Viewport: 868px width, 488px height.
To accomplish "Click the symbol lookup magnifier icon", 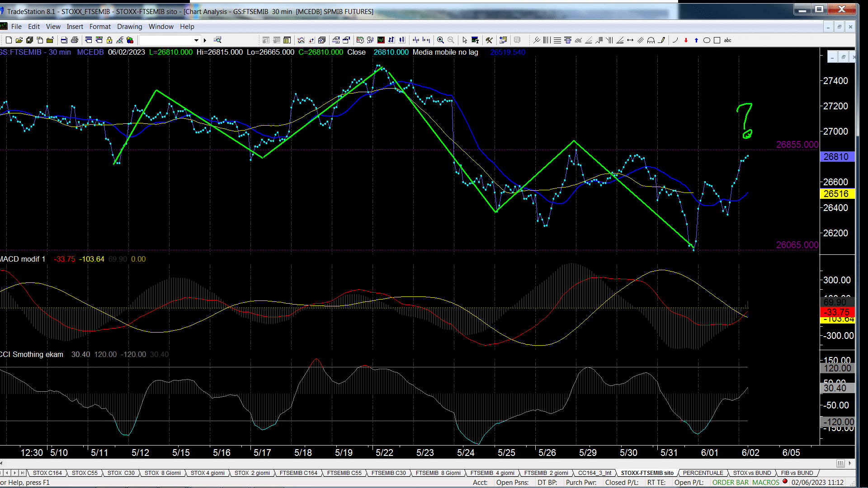I will [217, 40].
